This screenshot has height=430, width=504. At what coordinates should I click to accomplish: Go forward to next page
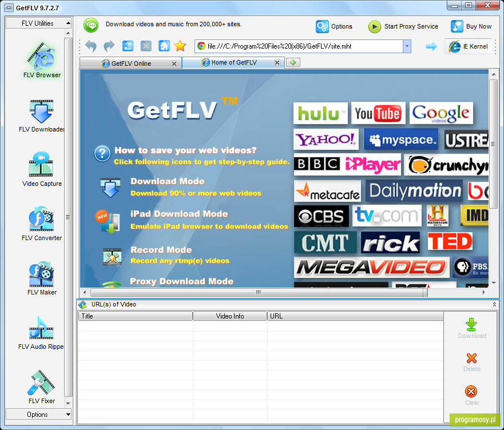click(x=109, y=46)
